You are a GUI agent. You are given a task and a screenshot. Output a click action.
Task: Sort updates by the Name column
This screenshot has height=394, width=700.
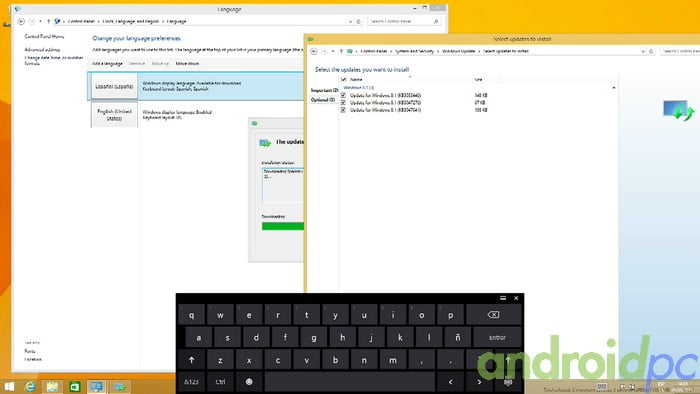(356, 79)
